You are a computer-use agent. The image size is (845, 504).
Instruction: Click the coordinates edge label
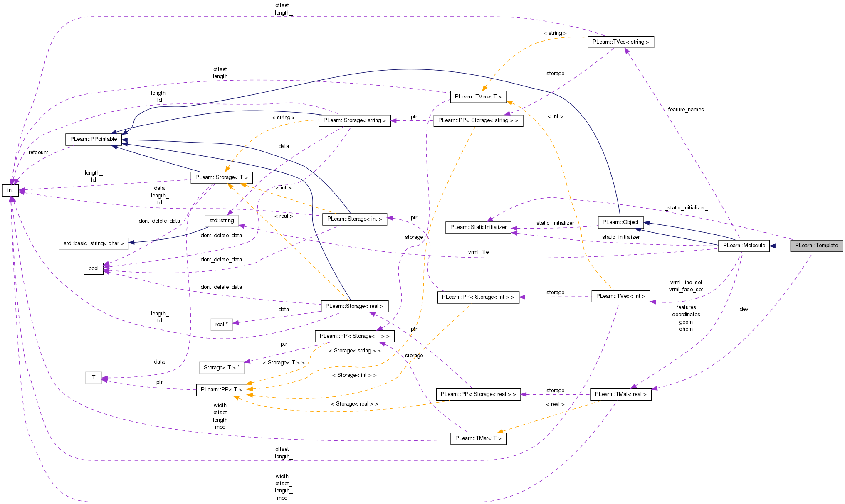pyautogui.click(x=686, y=315)
